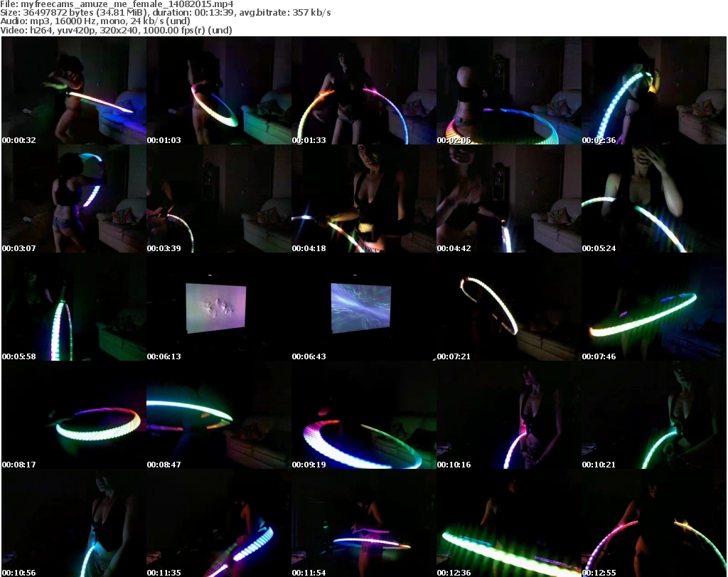Pick the thumbnail marked 00:08:47
This screenshot has height=577, width=728.
(x=219, y=415)
